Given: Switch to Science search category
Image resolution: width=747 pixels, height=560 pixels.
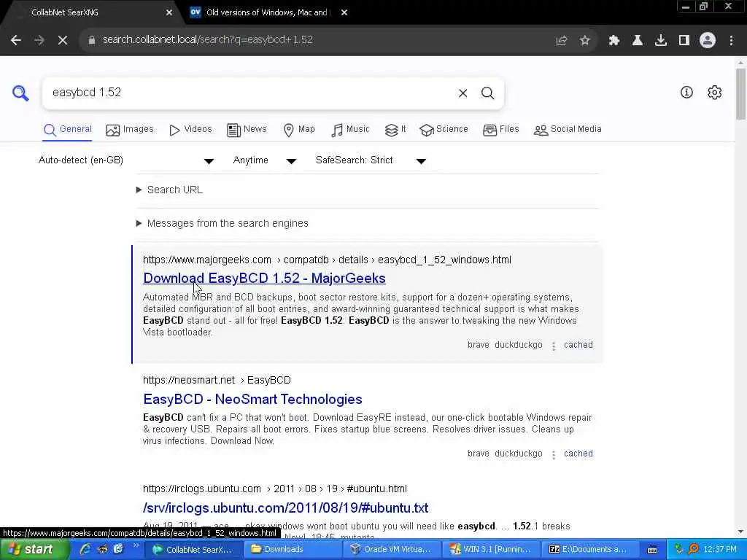Looking at the screenshot, I should [444, 130].
